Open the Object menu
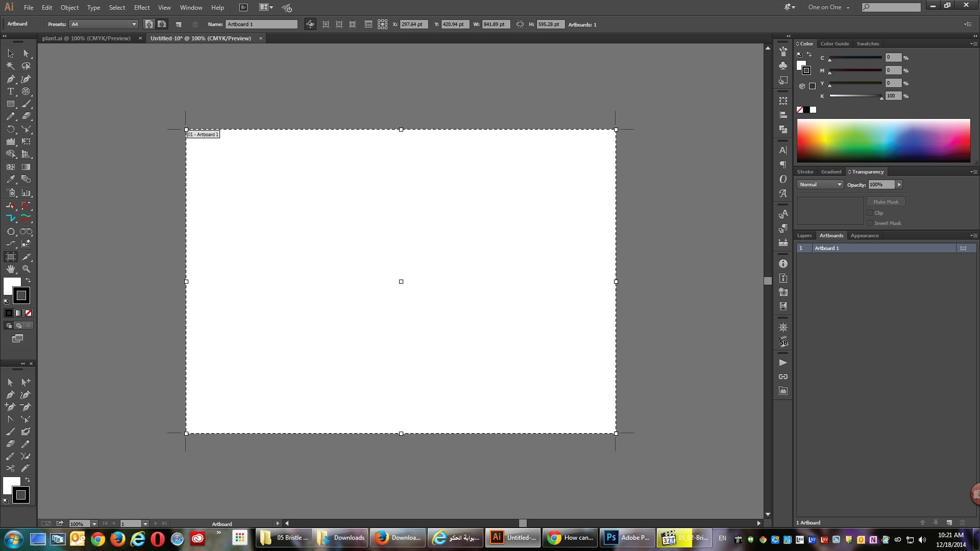The height and width of the screenshot is (551, 980). 69,8
